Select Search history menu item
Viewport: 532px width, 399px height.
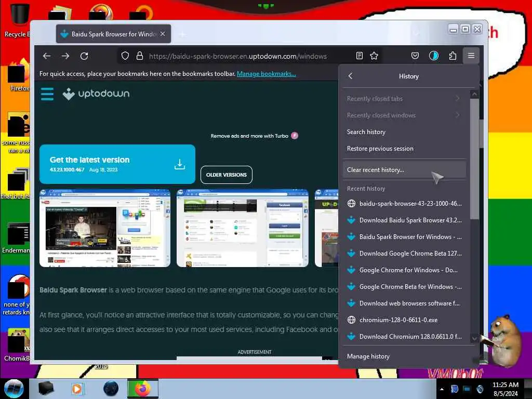coord(404,132)
